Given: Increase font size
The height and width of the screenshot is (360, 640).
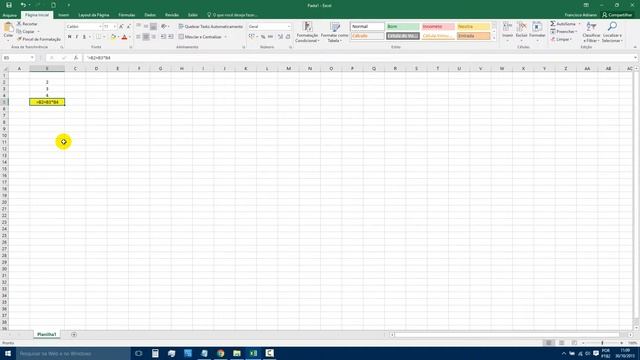Looking at the screenshot, I should (x=121, y=27).
